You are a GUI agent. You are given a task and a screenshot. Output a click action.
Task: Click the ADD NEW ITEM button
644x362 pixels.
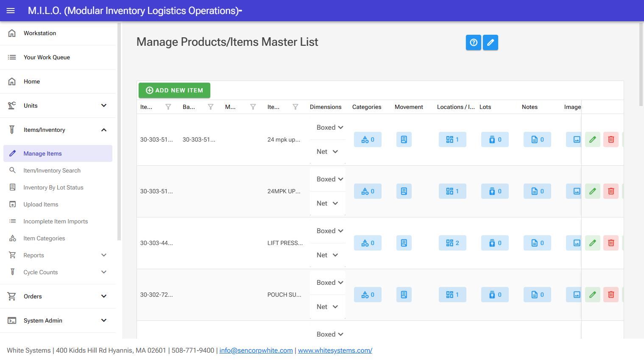pos(174,90)
